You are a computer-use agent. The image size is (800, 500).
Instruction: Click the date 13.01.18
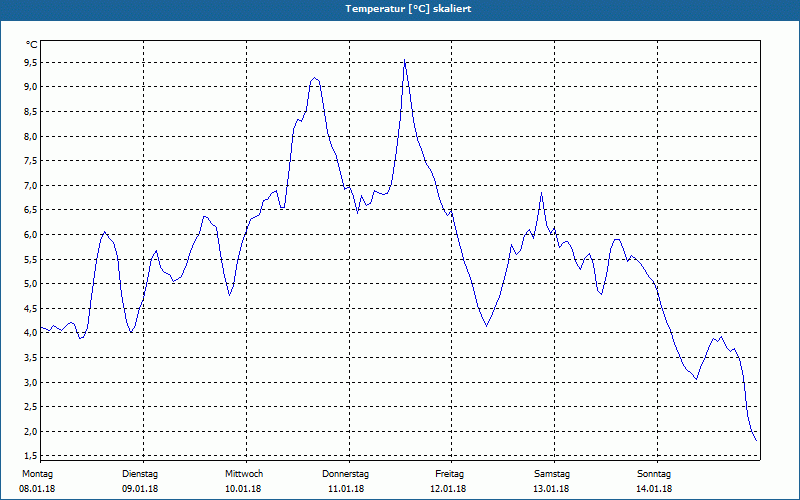pyautogui.click(x=551, y=489)
